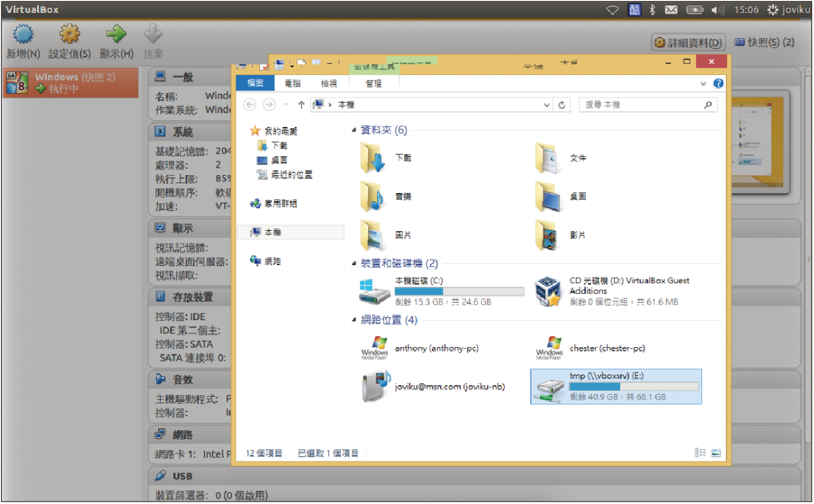The width and height of the screenshot is (814, 504).
Task: Open the Bluetooth indicator in top panel
Action: 652,9
